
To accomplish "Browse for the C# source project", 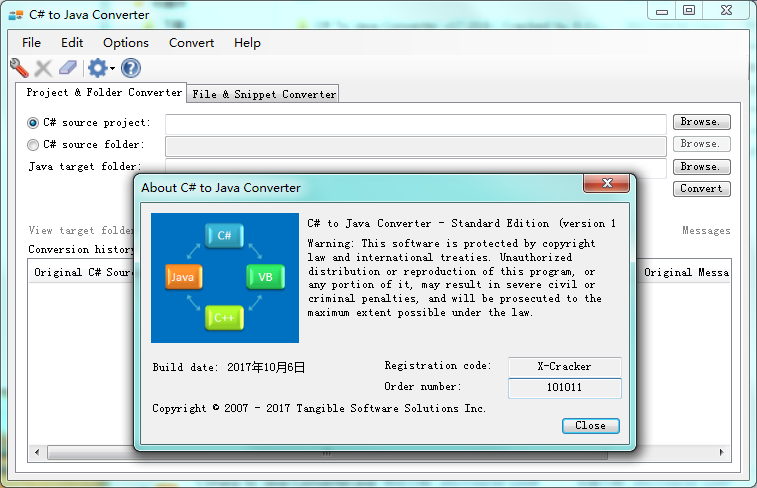I will 702,122.
